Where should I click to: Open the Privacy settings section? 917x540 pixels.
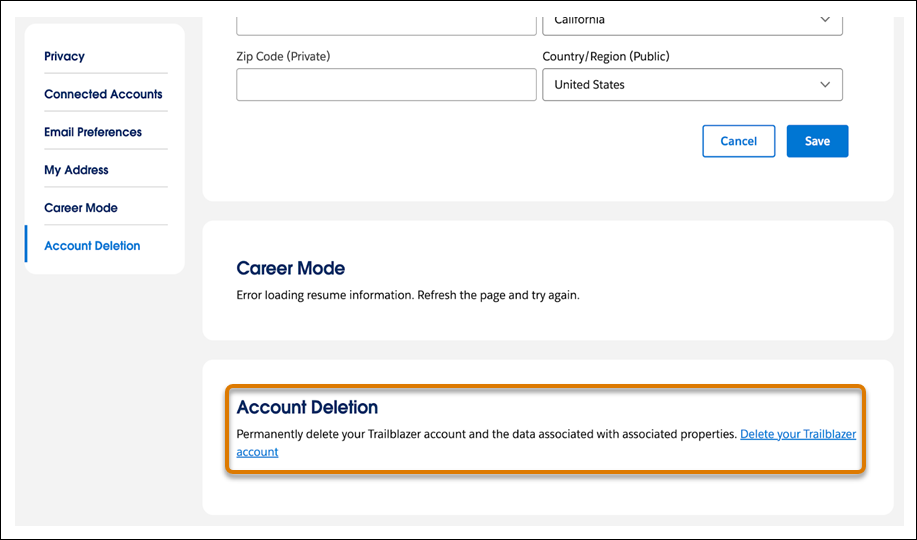pyautogui.click(x=64, y=56)
